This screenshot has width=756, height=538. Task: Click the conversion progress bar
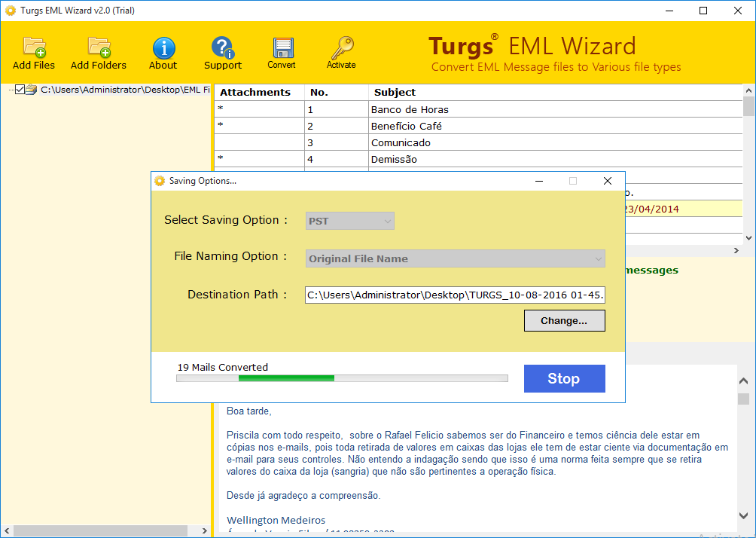(342, 379)
